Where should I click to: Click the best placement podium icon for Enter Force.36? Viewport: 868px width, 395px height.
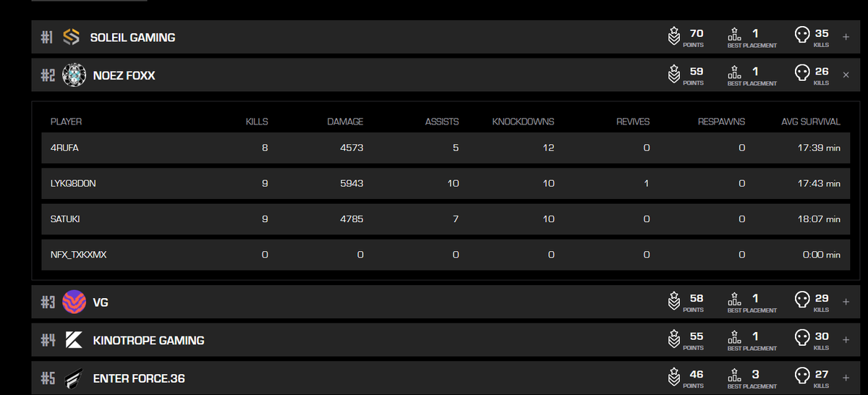[734, 374]
